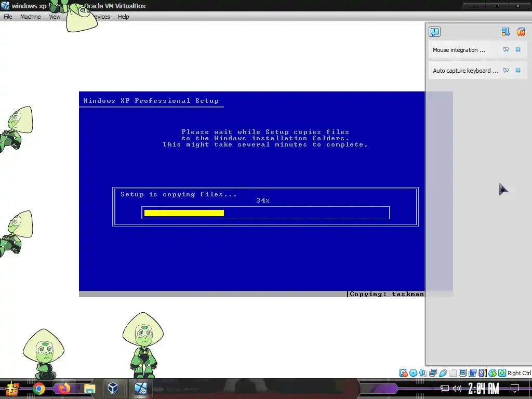This screenshot has width=532, height=399.
Task: Click the shared folders status icon
Action: point(453,373)
